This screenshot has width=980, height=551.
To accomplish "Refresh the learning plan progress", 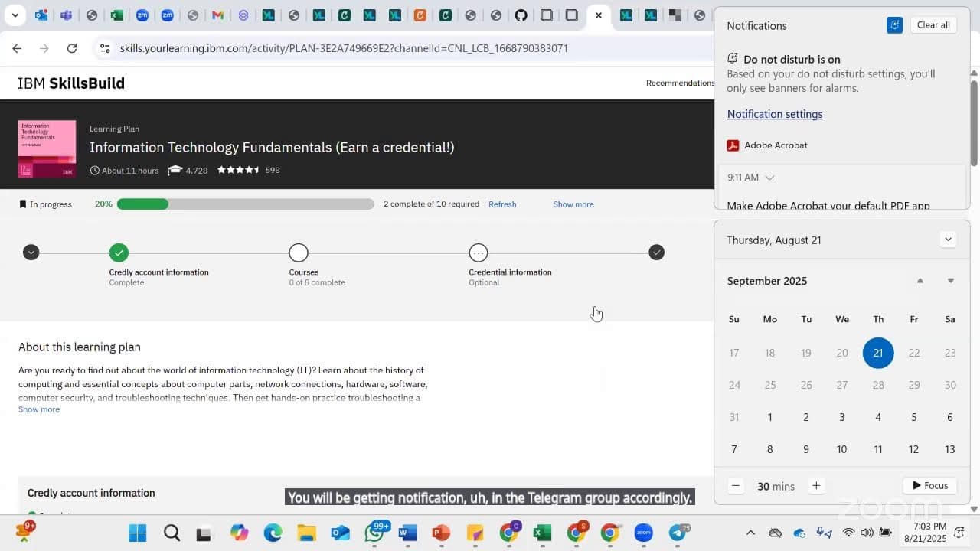I will point(502,204).
